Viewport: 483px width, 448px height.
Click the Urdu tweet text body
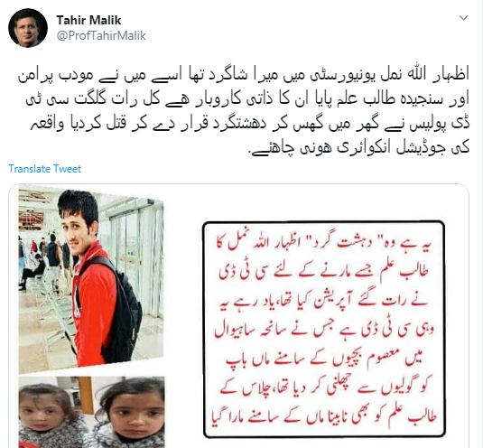[244, 112]
